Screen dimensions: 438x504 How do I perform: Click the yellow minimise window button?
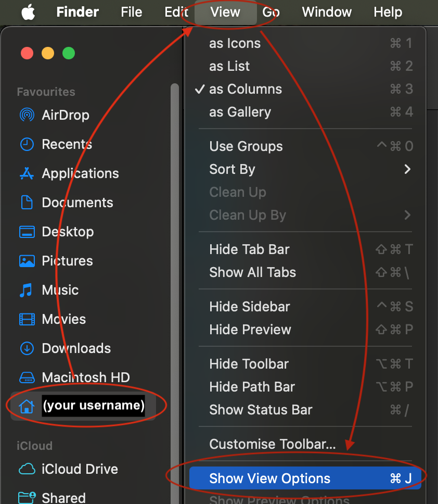pyautogui.click(x=48, y=53)
